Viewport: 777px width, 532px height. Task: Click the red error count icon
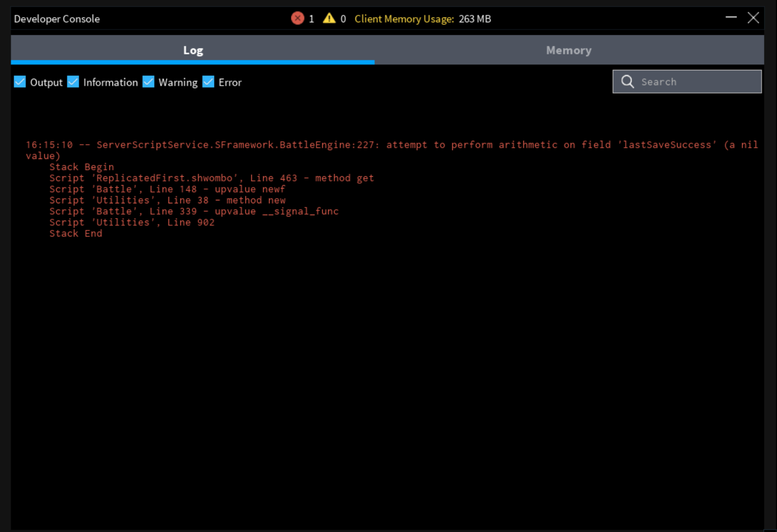coord(297,18)
